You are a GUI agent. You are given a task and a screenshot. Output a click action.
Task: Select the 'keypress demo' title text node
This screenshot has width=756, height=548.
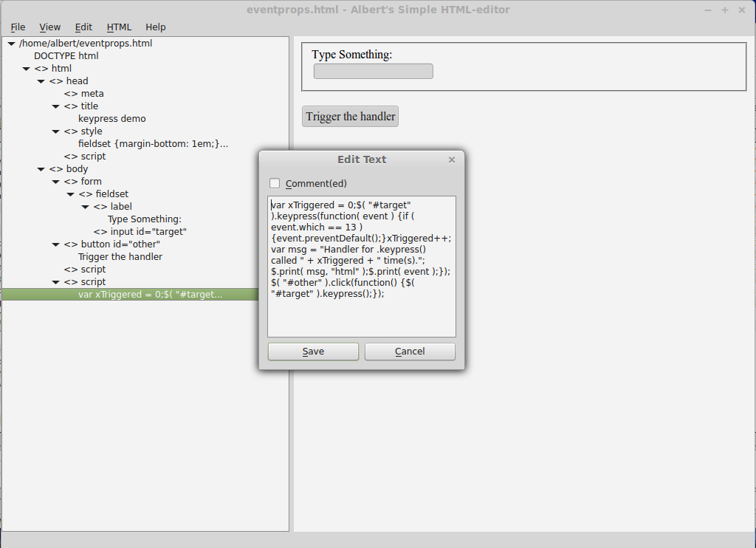[111, 119]
